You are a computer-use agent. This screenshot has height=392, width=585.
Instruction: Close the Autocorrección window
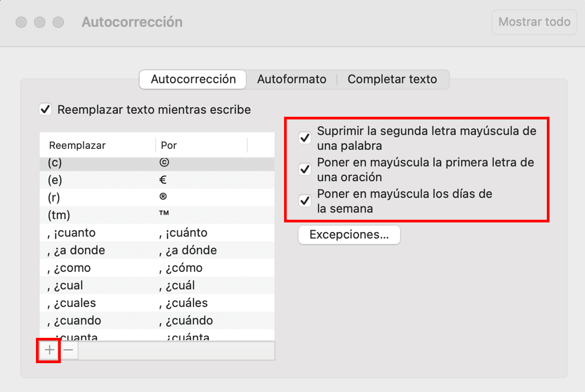[x=20, y=22]
